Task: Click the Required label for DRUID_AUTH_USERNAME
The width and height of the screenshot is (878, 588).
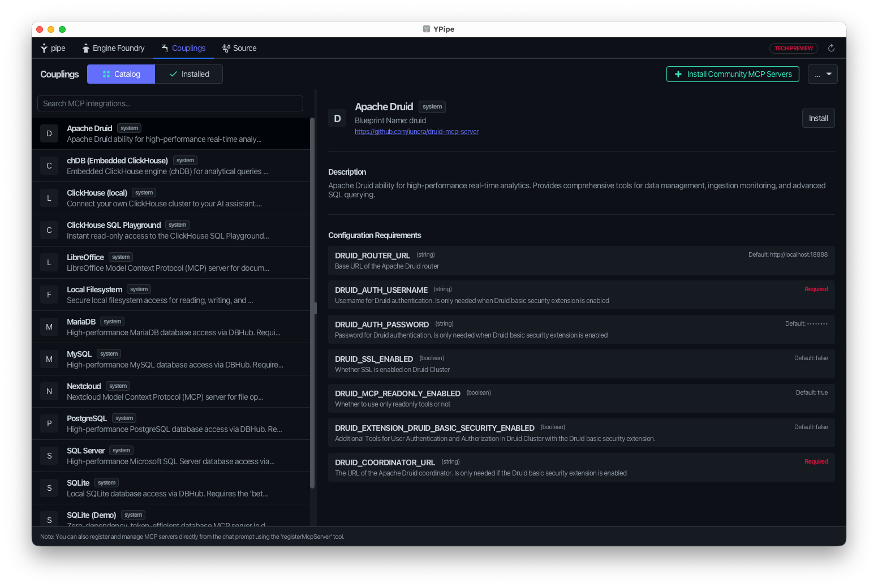Action: click(816, 289)
